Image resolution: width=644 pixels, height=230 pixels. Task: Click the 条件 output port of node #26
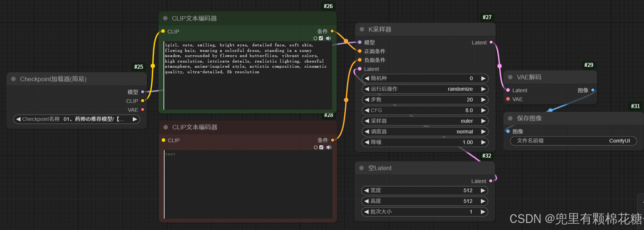click(x=332, y=31)
